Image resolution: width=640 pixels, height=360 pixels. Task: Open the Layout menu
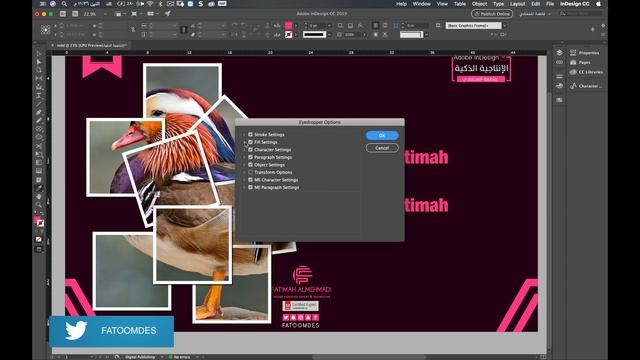coord(517,4)
